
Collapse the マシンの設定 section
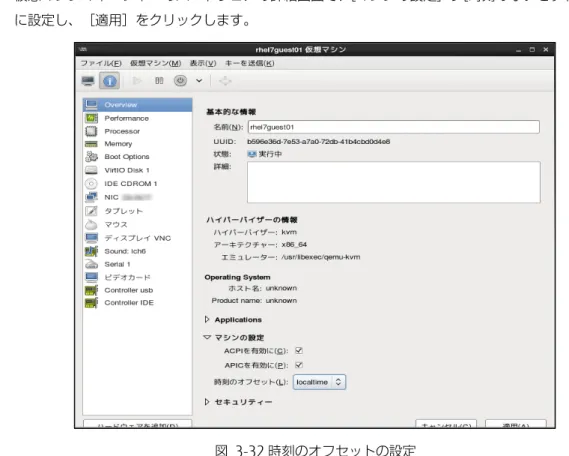pyautogui.click(x=207, y=337)
